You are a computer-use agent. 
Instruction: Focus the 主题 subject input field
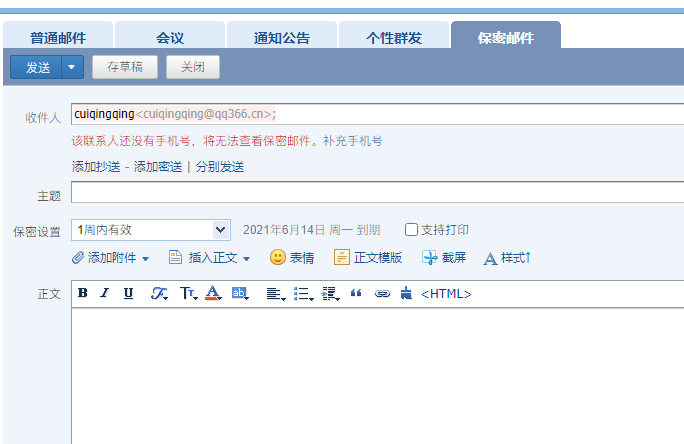tap(378, 192)
